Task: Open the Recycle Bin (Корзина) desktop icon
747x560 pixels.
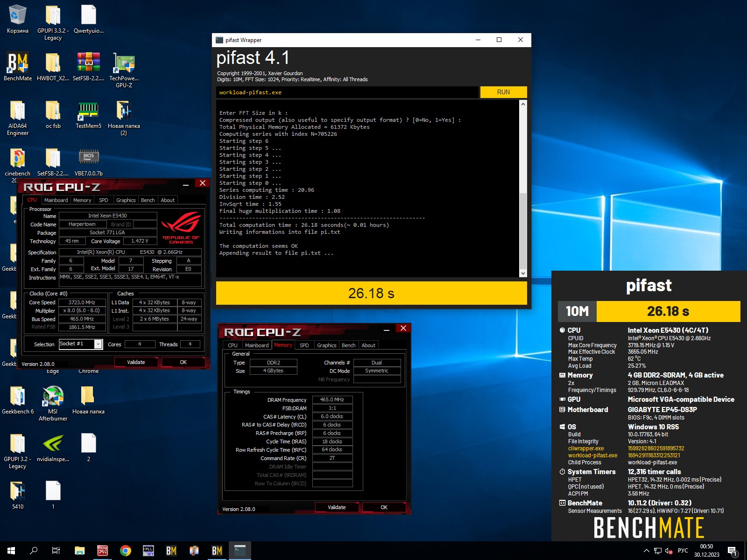Action: 18,20
